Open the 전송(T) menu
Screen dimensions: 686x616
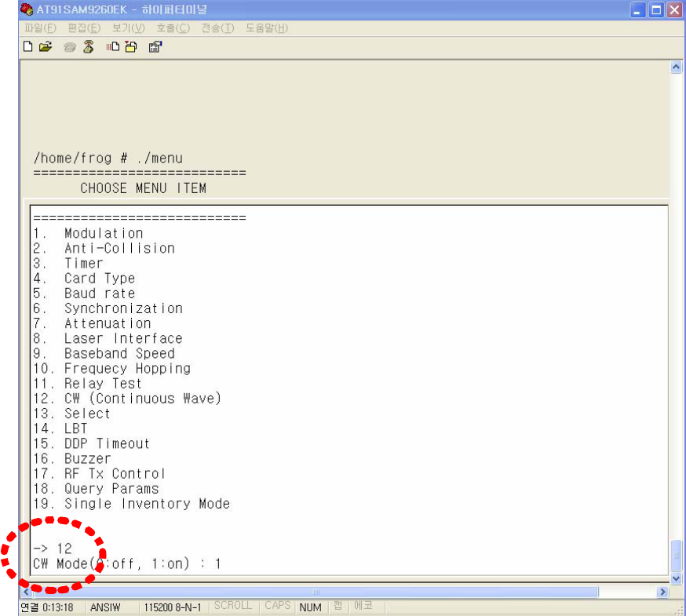coord(218,28)
